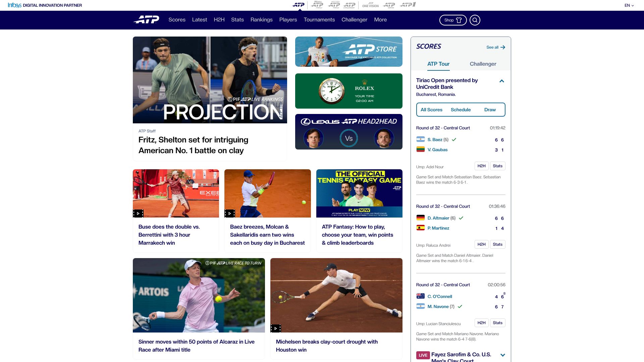The image size is (644, 362).
Task: Select the Schedule option for Tiriac Open
Action: pos(461,110)
